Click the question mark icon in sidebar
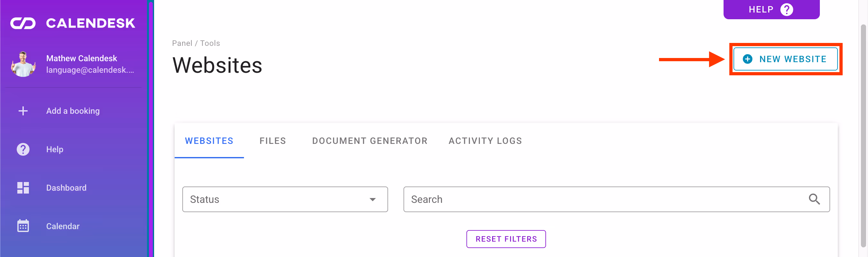The image size is (868, 257). click(23, 149)
